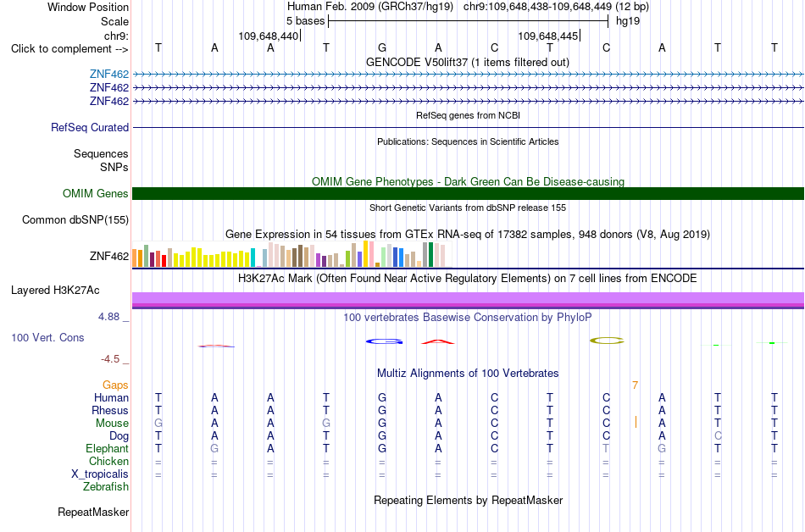Select the X_tropicalis species label

(x=100, y=474)
